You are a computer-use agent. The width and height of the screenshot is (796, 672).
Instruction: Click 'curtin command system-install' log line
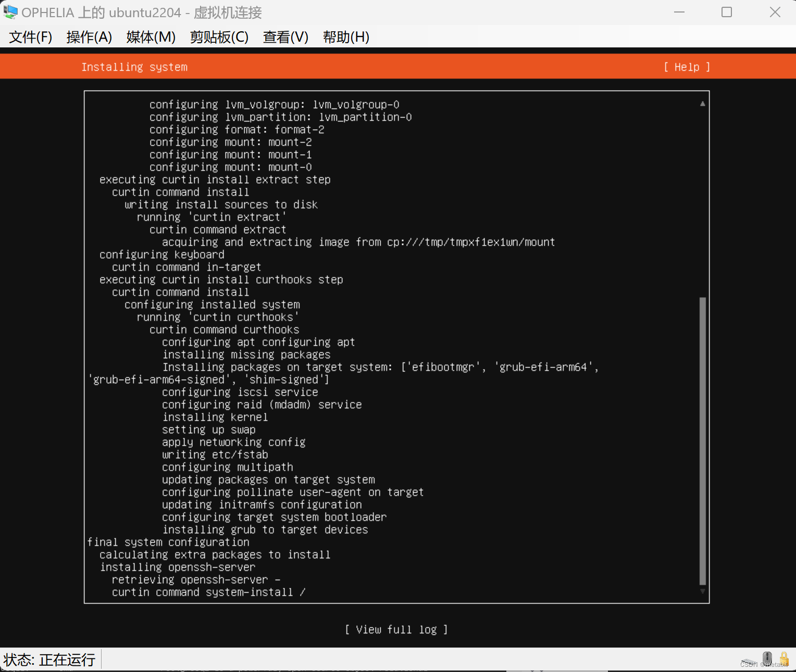208,592
